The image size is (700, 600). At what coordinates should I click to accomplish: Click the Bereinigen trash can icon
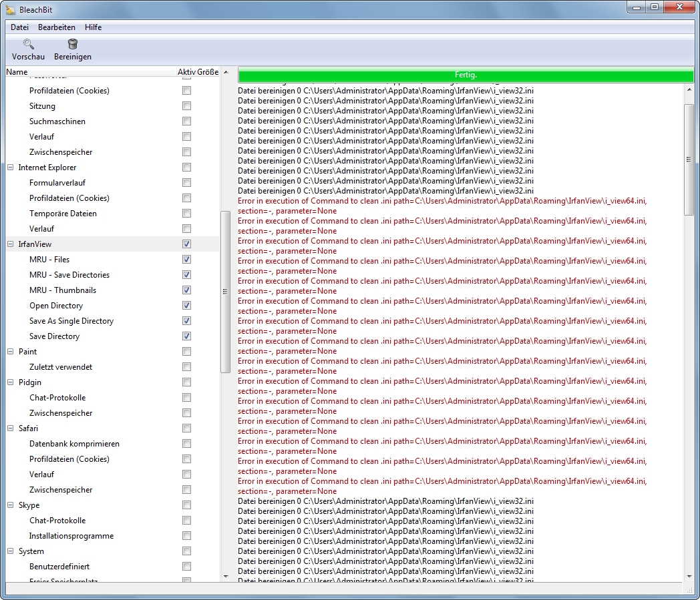click(x=72, y=44)
